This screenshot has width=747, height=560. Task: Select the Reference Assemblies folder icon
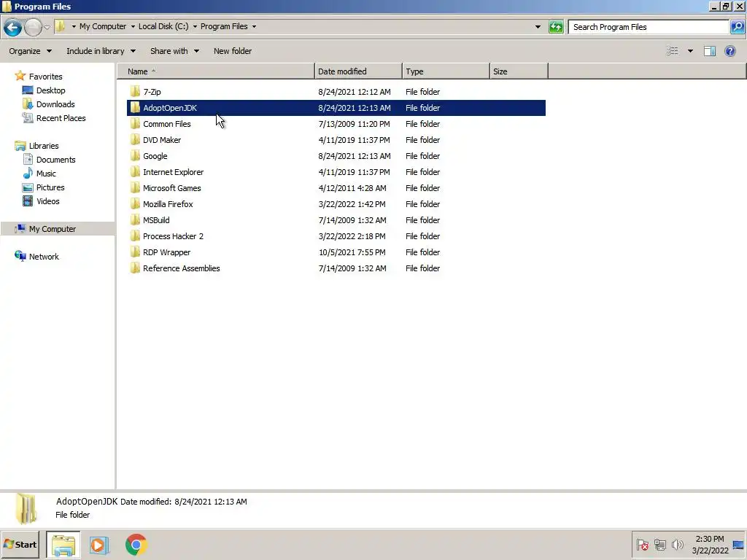point(135,268)
